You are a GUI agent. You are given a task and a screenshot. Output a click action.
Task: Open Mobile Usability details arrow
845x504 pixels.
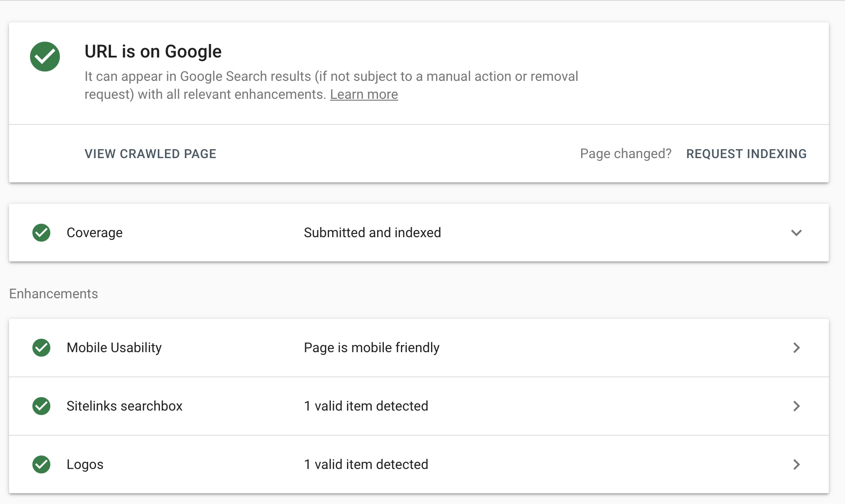click(796, 348)
